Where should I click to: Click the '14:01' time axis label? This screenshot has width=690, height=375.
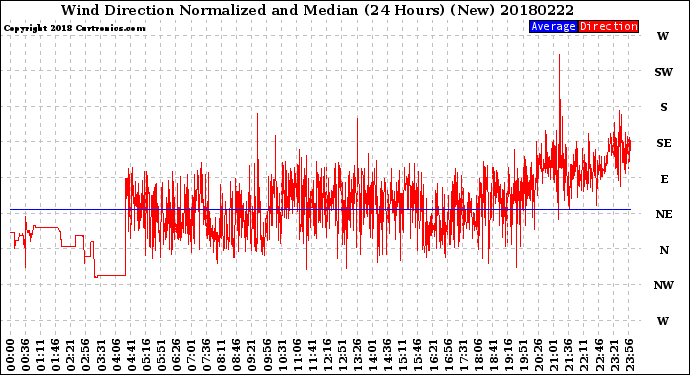point(373,355)
